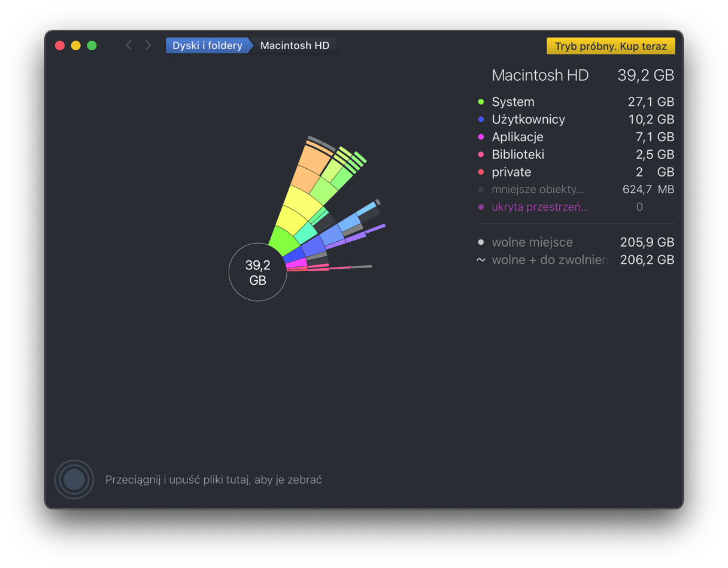Click the green System color dot

click(481, 102)
